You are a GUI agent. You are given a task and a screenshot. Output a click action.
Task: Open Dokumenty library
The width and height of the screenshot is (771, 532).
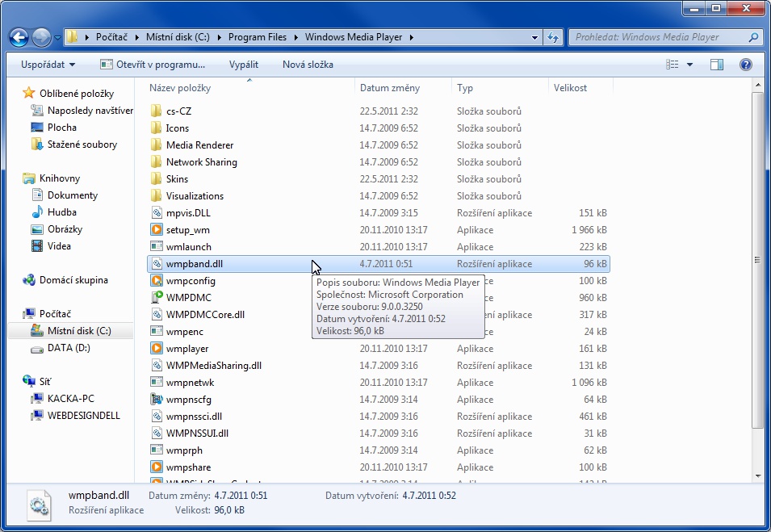(73, 195)
